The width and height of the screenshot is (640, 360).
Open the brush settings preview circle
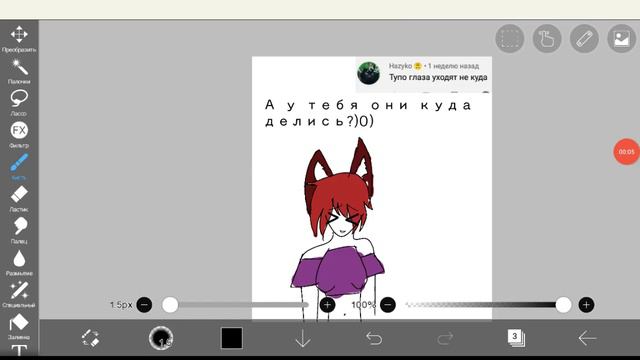(x=161, y=338)
